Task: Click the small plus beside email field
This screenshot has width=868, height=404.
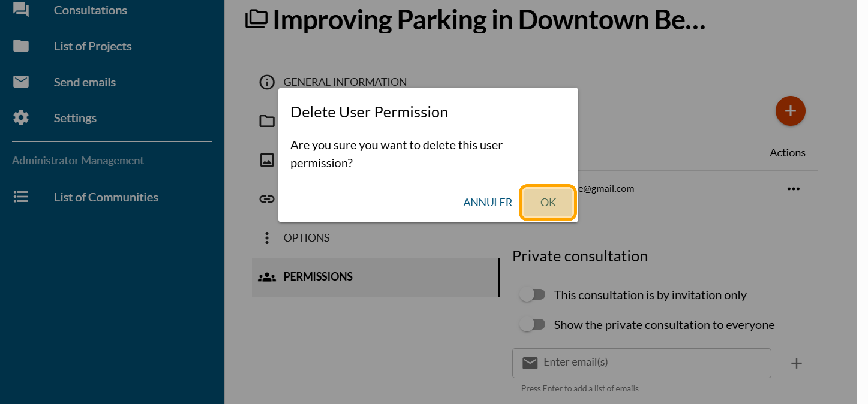Action: pos(796,363)
